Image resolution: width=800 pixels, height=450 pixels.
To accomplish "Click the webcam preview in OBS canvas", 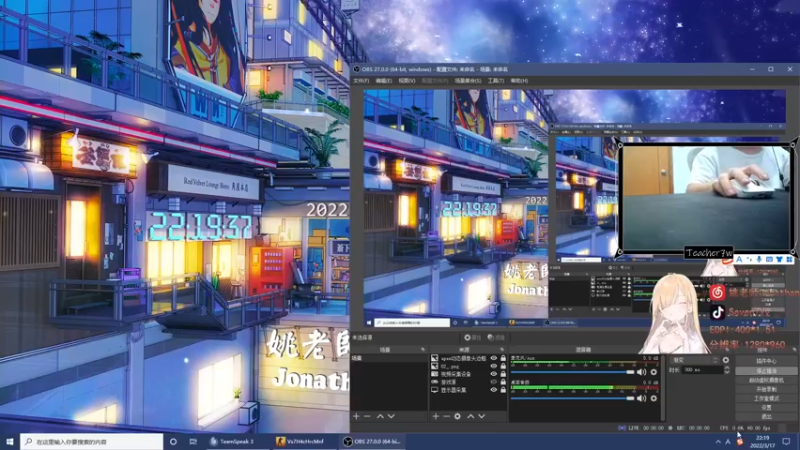I will (706, 198).
